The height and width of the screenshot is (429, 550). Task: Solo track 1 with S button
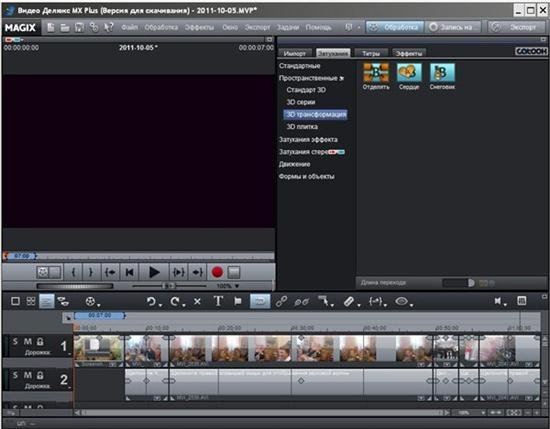coord(15,341)
